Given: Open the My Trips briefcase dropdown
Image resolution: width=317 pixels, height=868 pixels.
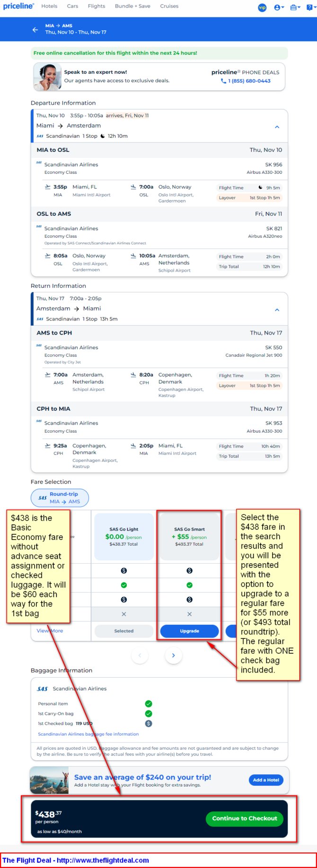Looking at the screenshot, I should tap(295, 7).
